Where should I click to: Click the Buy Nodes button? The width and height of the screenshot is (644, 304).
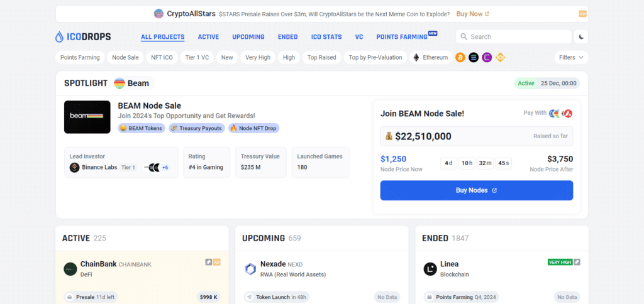click(477, 190)
